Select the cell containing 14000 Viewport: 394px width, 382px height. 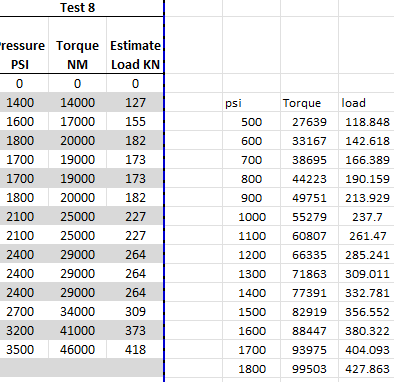click(x=77, y=102)
